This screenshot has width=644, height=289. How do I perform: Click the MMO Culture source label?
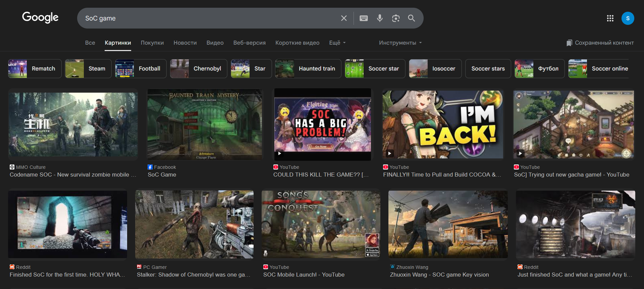point(31,167)
